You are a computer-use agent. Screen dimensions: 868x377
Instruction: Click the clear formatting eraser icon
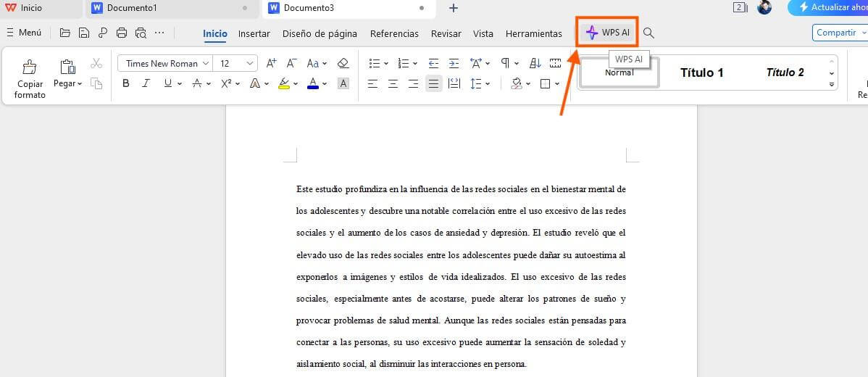click(x=343, y=63)
